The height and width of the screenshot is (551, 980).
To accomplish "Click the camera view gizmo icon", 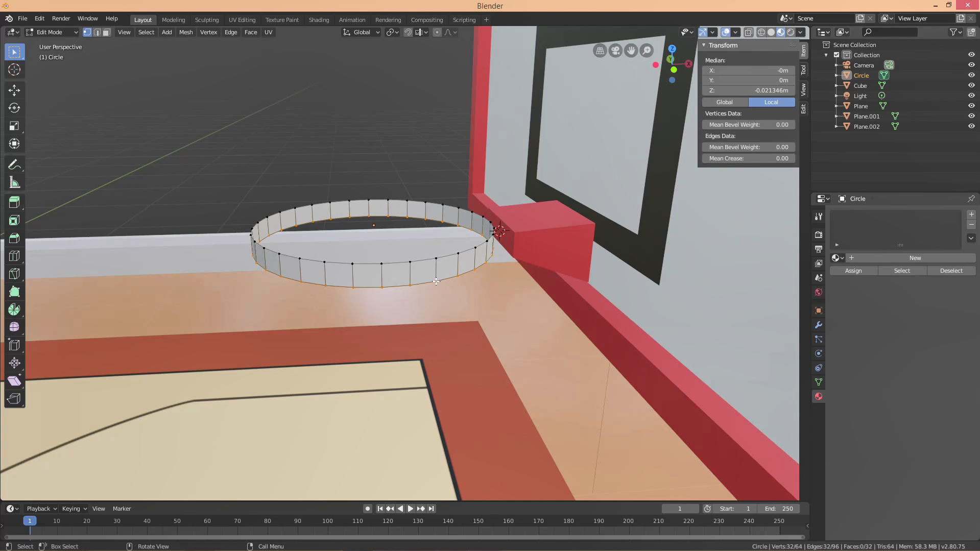I will click(615, 51).
